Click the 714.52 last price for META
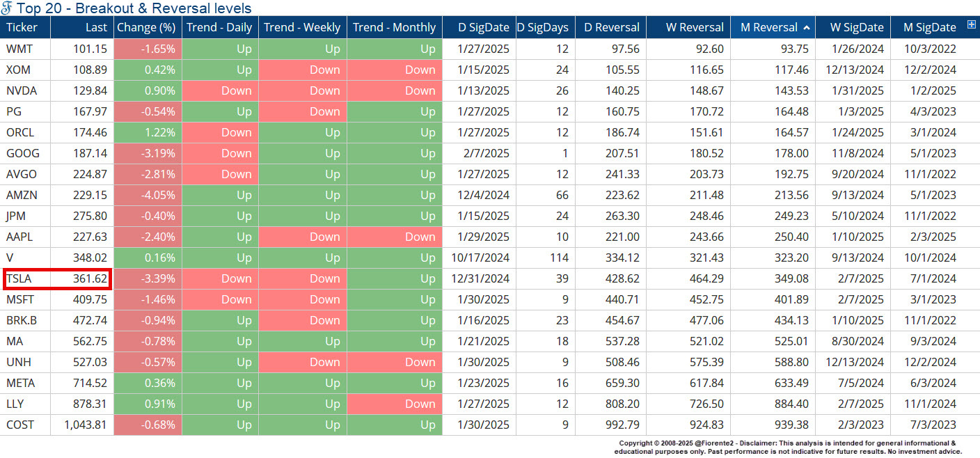Viewport: 980px width, 458px height. tap(82, 383)
